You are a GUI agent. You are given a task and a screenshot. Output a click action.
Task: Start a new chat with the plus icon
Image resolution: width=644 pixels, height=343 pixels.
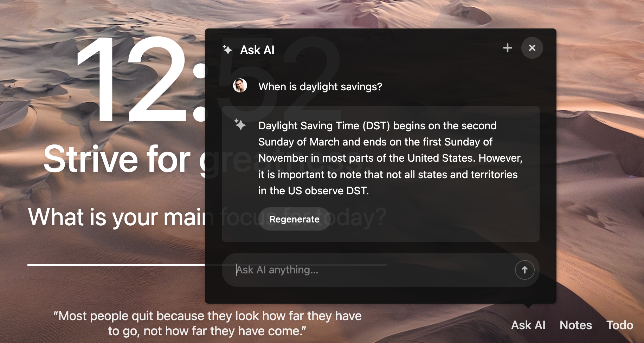507,48
